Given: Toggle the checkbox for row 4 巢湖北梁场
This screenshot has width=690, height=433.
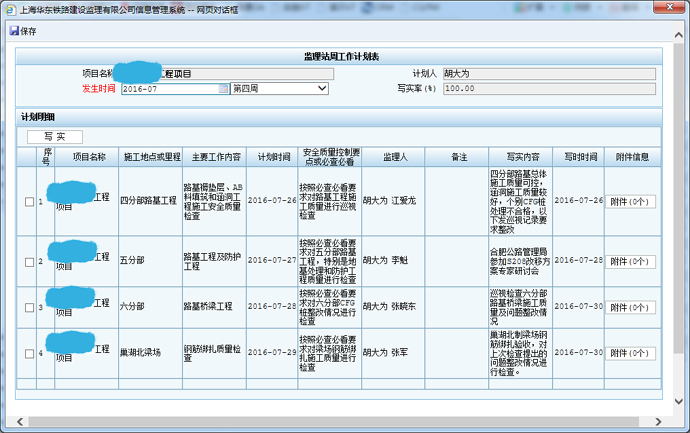Looking at the screenshot, I should tap(29, 353).
